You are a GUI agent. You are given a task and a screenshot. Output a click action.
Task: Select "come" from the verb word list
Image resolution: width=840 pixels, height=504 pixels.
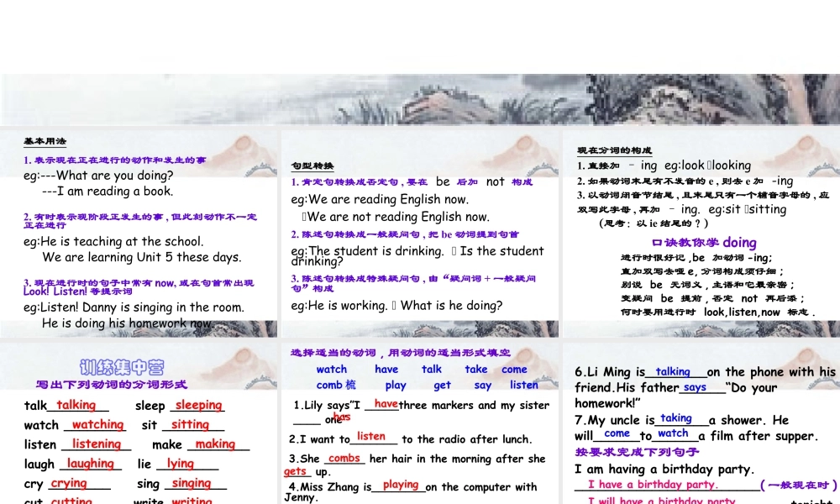pos(514,369)
